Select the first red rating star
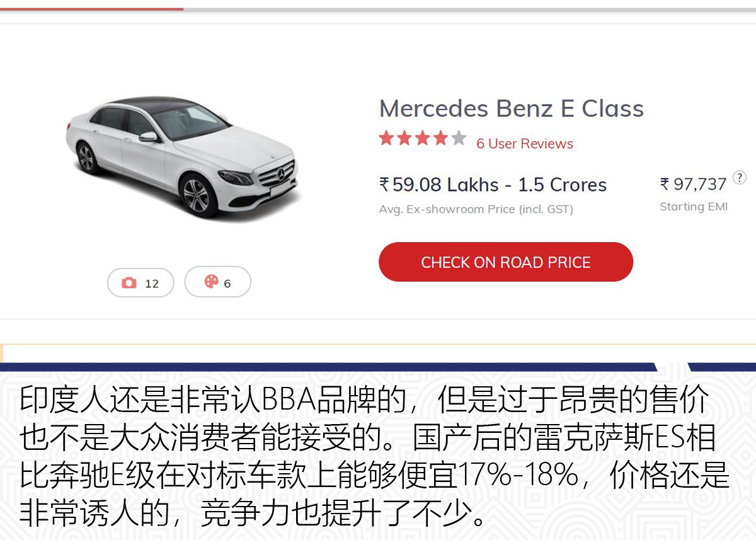Screen dimensions: 756x540 pyautogui.click(x=386, y=138)
